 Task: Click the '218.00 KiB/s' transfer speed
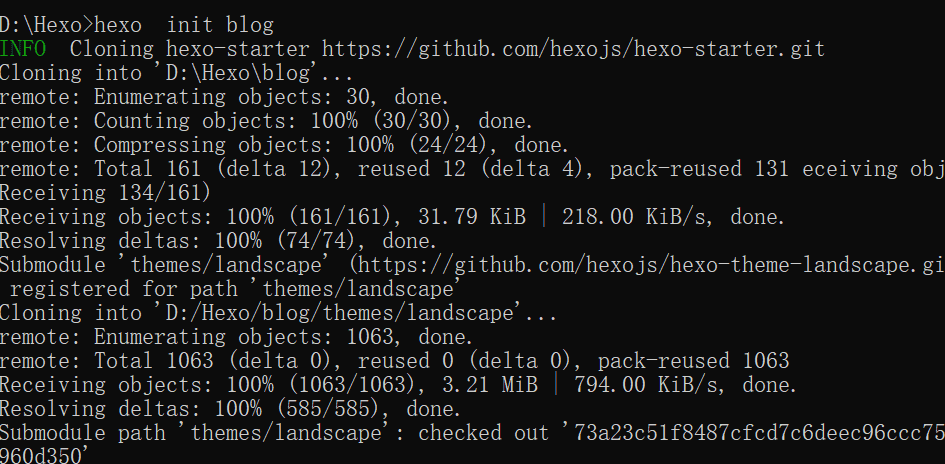coord(641,216)
